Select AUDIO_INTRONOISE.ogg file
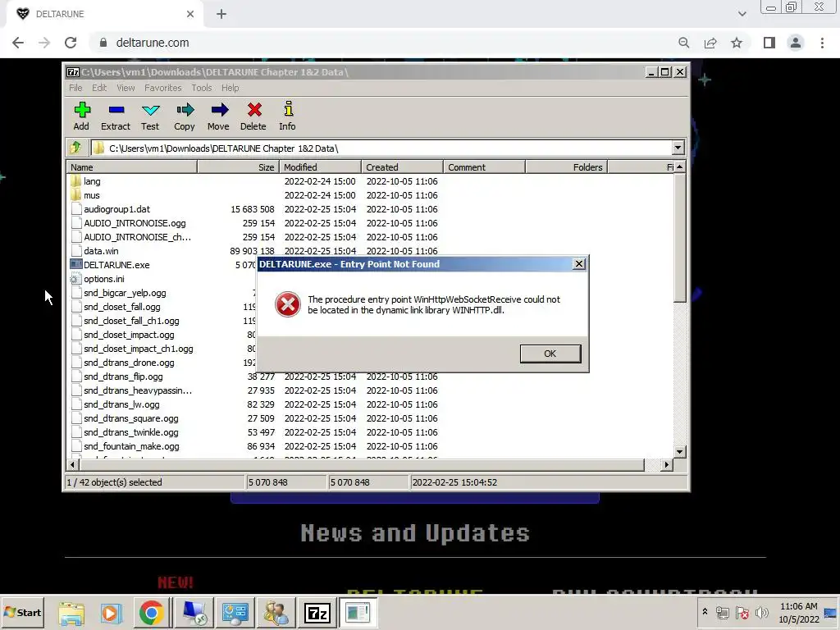The height and width of the screenshot is (630, 840). pos(129,223)
